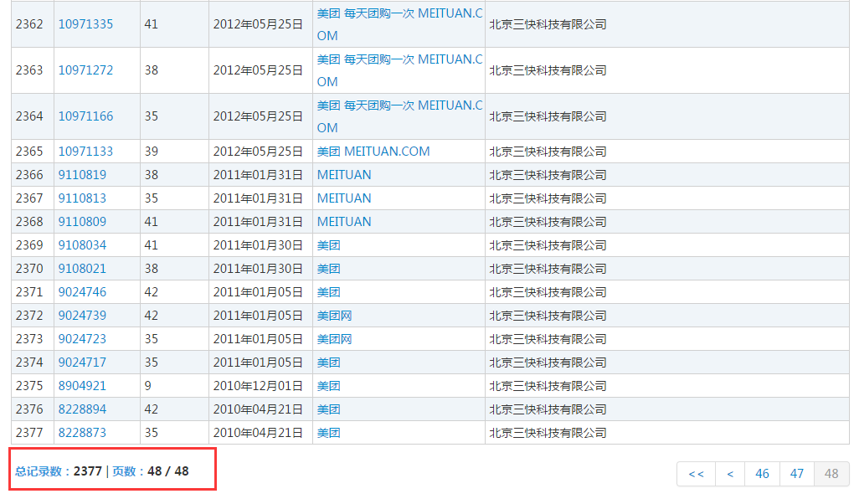
Task: Open 美团 link in row 2374
Action: (328, 363)
